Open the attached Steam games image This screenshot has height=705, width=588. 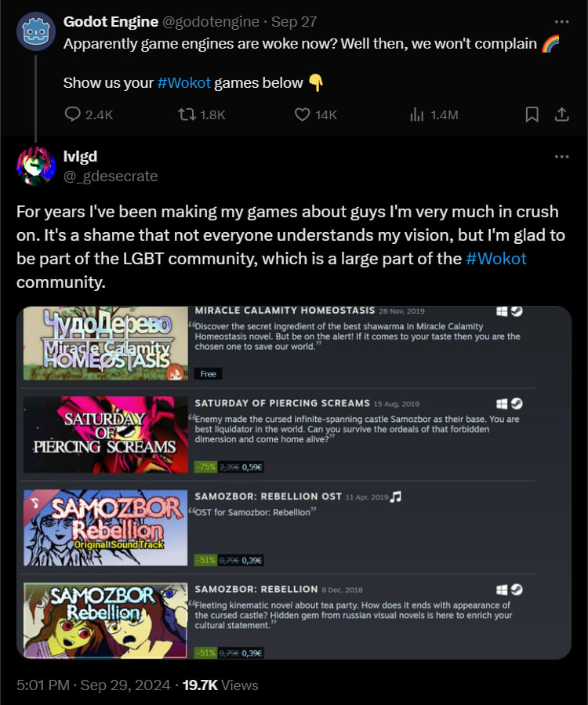pos(294,482)
